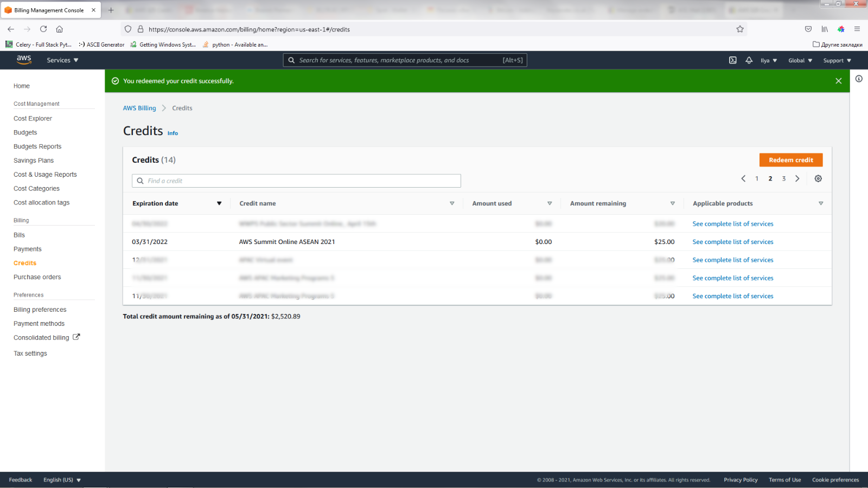This screenshot has height=488, width=868.
Task: Reload the page in browser
Action: [43, 29]
